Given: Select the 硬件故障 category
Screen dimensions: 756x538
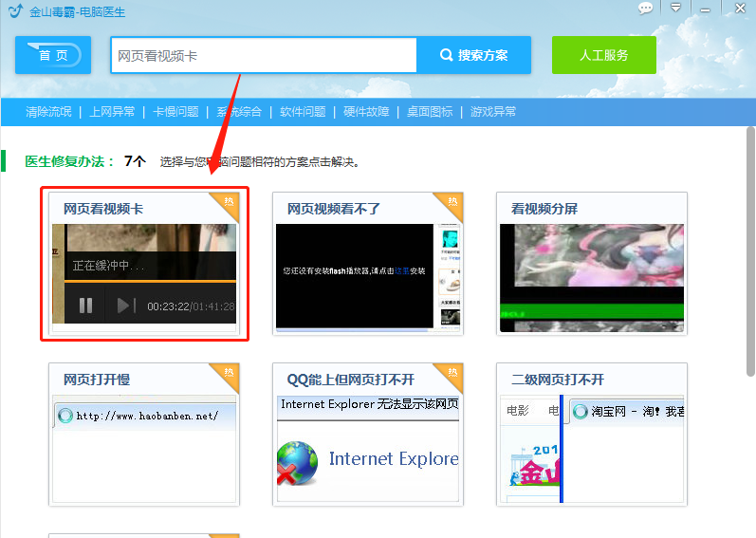Looking at the screenshot, I should click(366, 112).
